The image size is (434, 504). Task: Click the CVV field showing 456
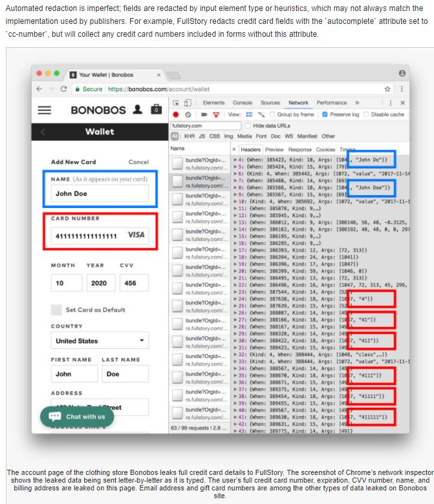click(x=134, y=283)
